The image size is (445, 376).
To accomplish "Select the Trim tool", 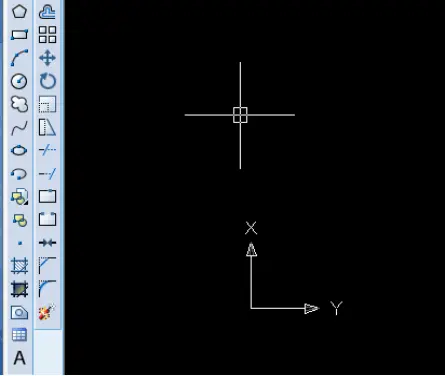I will coord(47,150).
